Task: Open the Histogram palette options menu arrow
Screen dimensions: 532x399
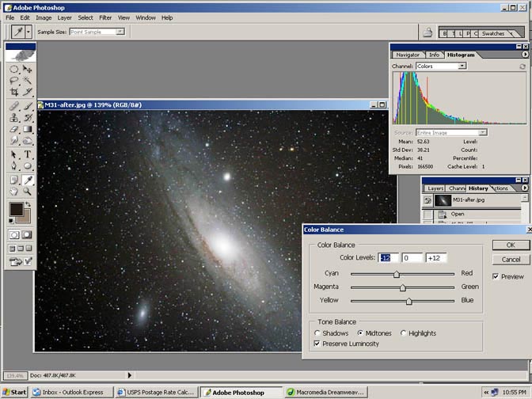Action: [x=525, y=55]
